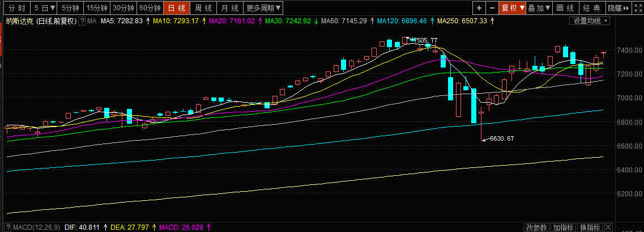The height and width of the screenshot is (232, 644).
Task: Zoom out chart with minus button
Action: tap(492, 8)
